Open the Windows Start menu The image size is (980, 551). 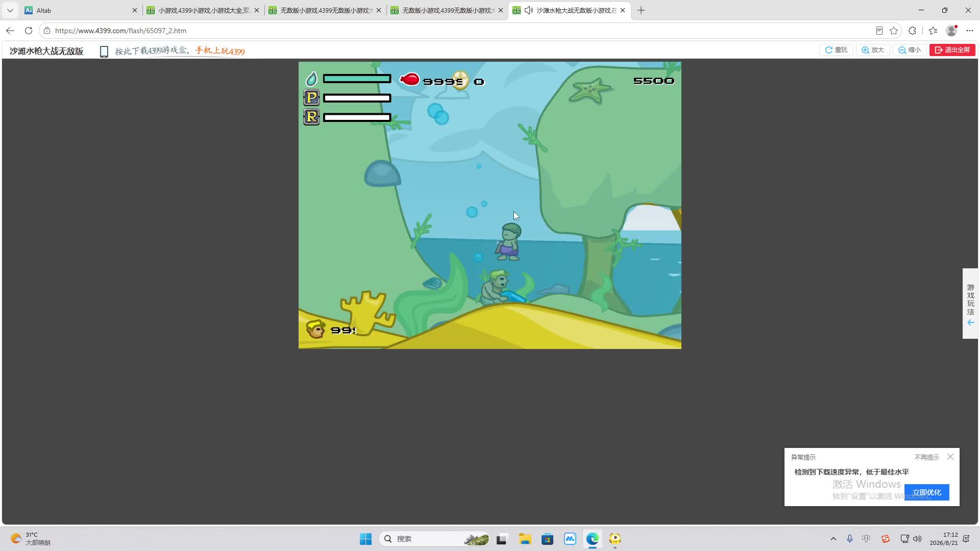click(x=366, y=539)
